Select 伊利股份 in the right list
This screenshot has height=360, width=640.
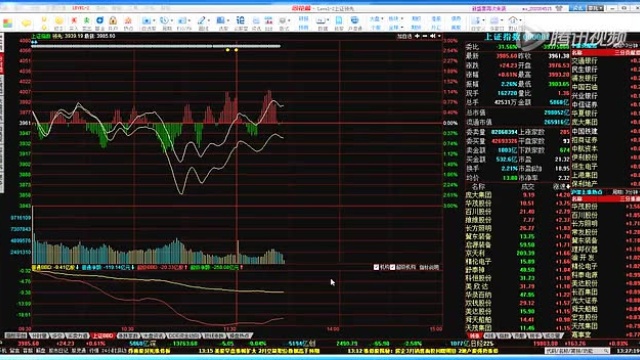584,158
